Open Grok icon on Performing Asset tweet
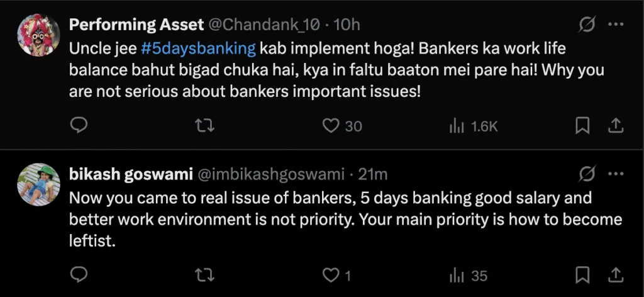Image resolution: width=644 pixels, height=297 pixels. (x=587, y=25)
